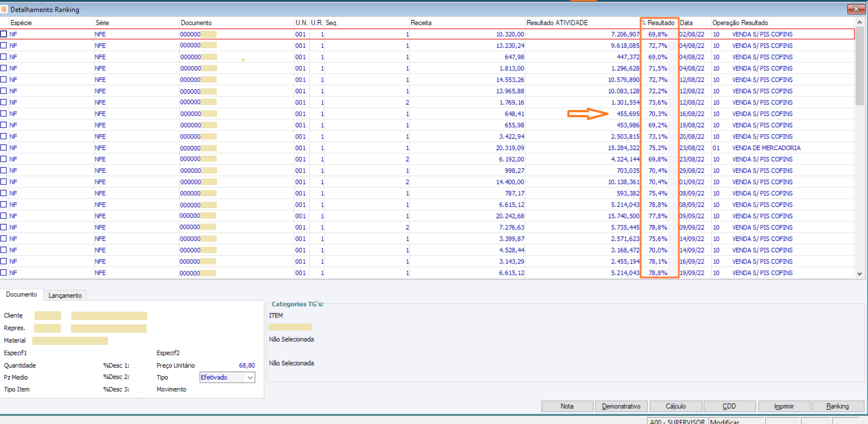Image resolution: width=868 pixels, height=424 pixels.
Task: Select the CDD button
Action: (x=729, y=406)
